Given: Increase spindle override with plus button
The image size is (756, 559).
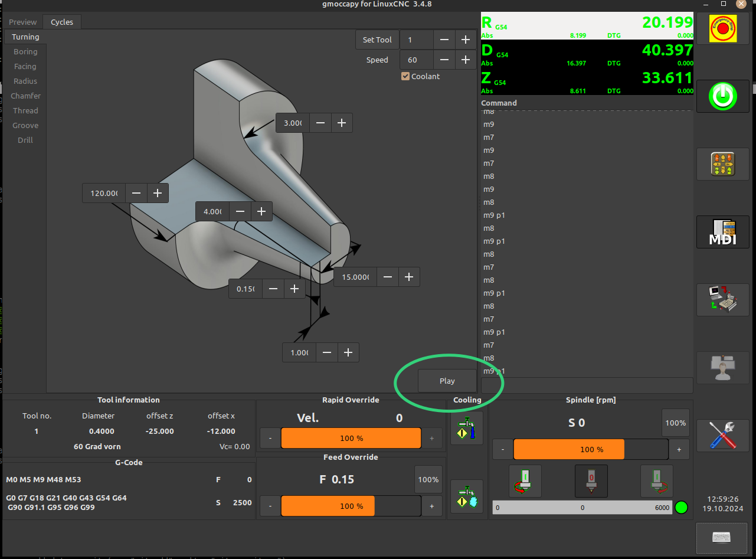Looking at the screenshot, I should pyautogui.click(x=679, y=449).
